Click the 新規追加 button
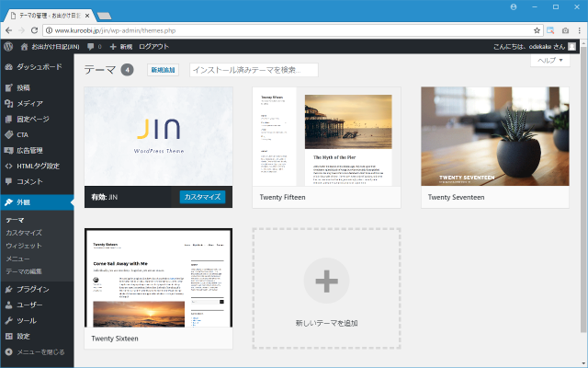 (163, 70)
